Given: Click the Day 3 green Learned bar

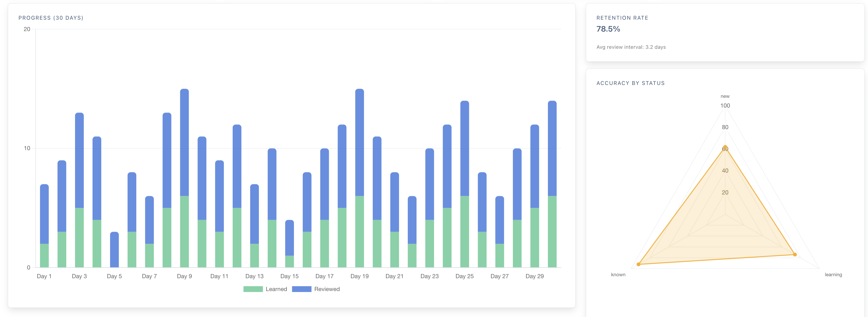Looking at the screenshot, I should [79, 237].
